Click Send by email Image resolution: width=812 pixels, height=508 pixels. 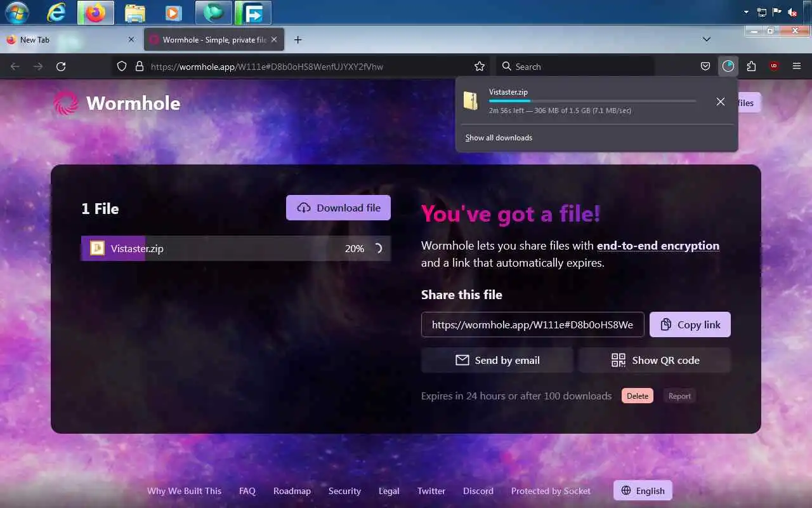click(497, 360)
